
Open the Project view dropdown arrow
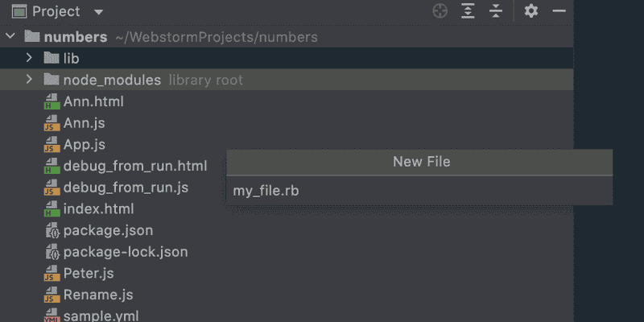(x=98, y=12)
